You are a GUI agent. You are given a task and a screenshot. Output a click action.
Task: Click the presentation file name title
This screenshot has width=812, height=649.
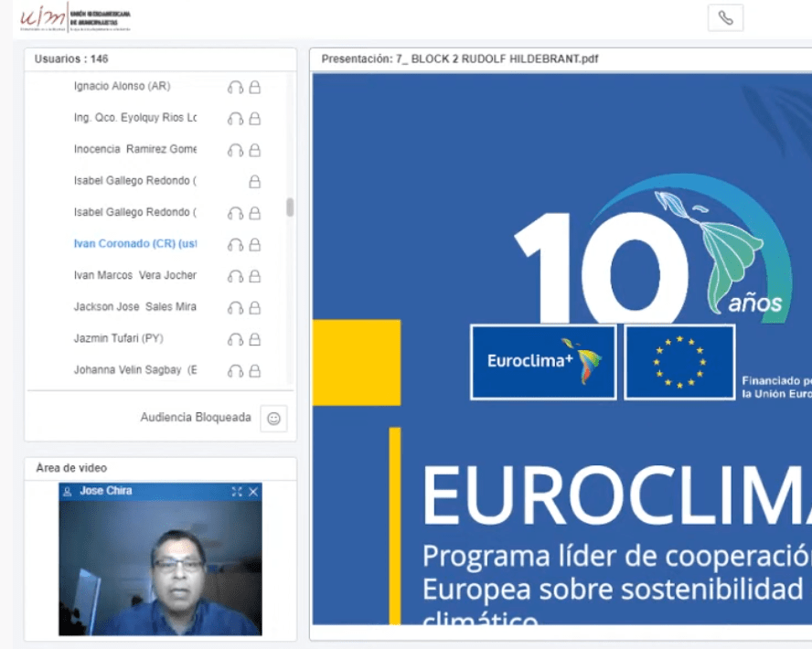pos(460,59)
